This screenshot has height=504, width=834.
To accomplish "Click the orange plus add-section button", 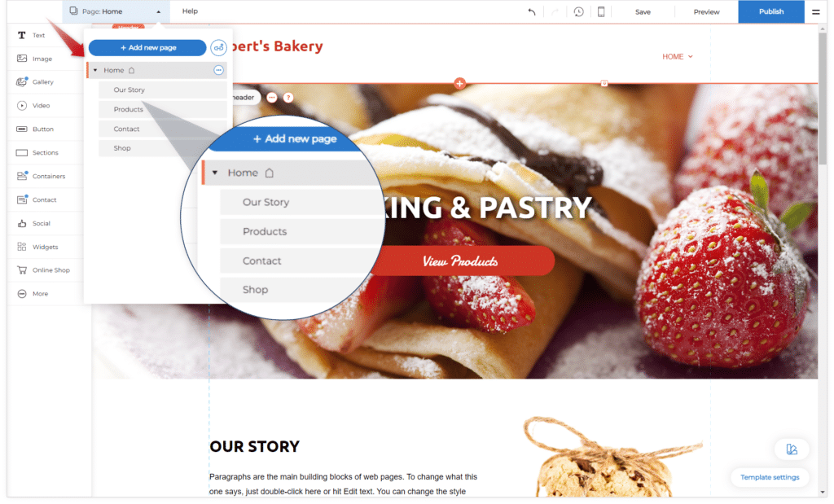I will (459, 83).
